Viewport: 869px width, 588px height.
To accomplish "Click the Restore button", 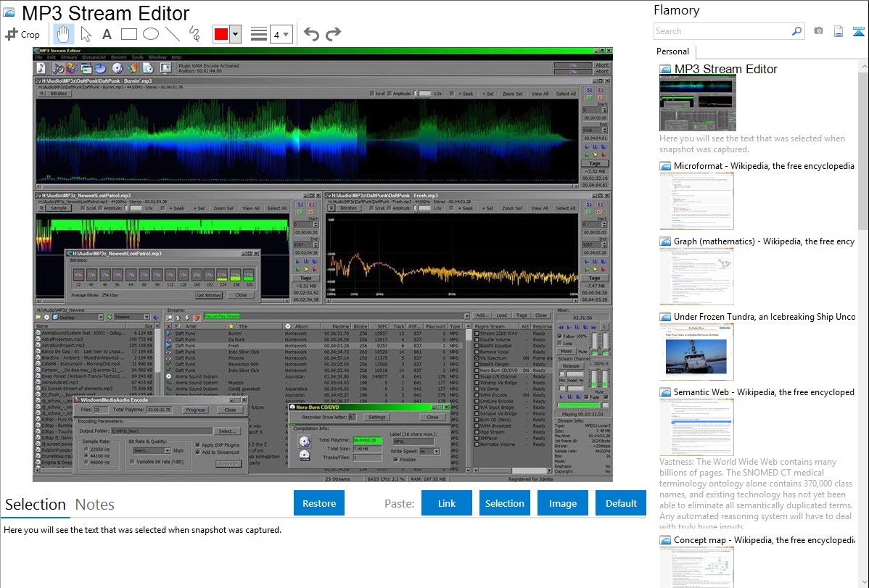I will pos(318,502).
